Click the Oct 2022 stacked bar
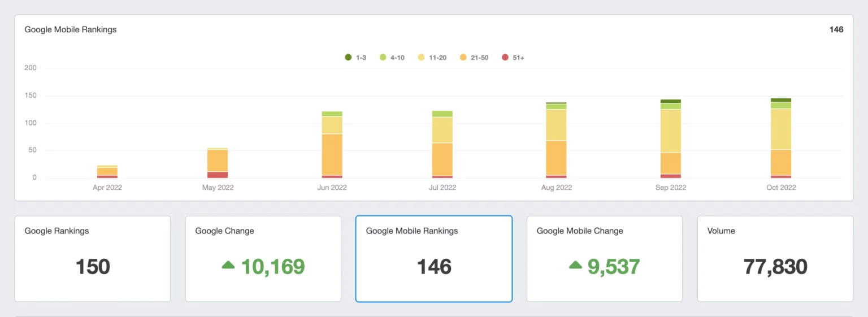 781,138
